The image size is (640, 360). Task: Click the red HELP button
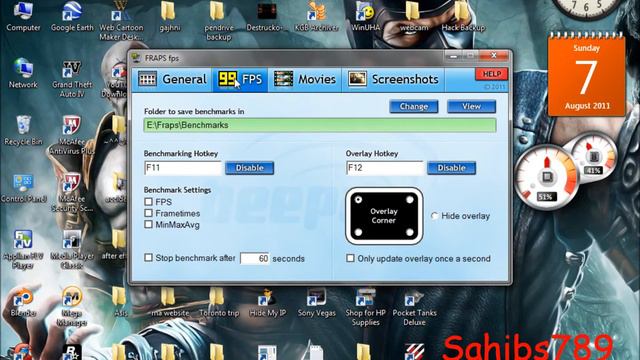click(492, 74)
